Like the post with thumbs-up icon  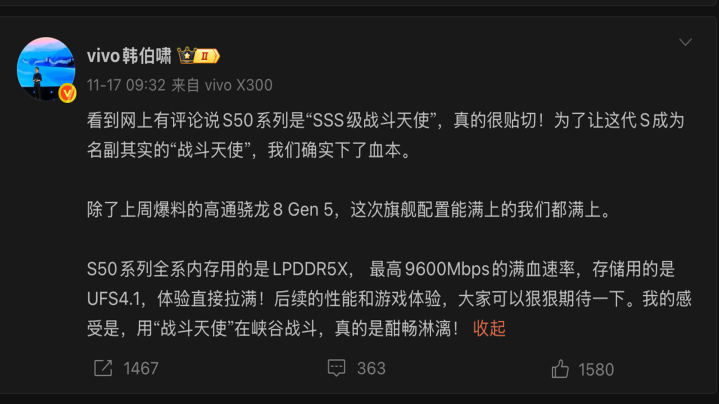coord(560,369)
